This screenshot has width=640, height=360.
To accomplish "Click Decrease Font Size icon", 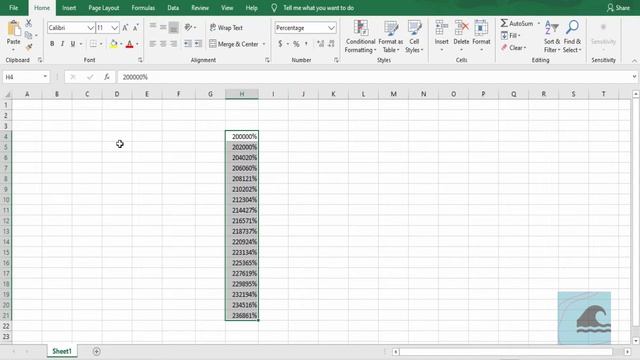I will 136,28.
